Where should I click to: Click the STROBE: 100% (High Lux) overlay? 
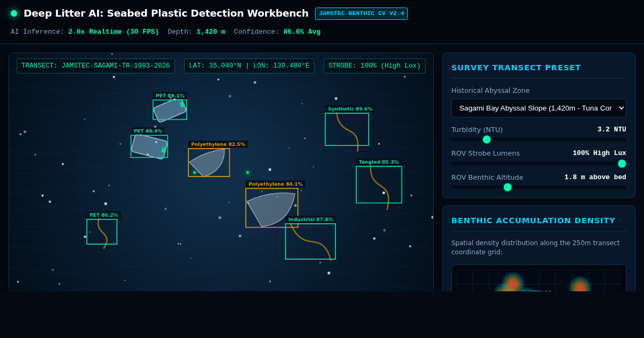375,66
